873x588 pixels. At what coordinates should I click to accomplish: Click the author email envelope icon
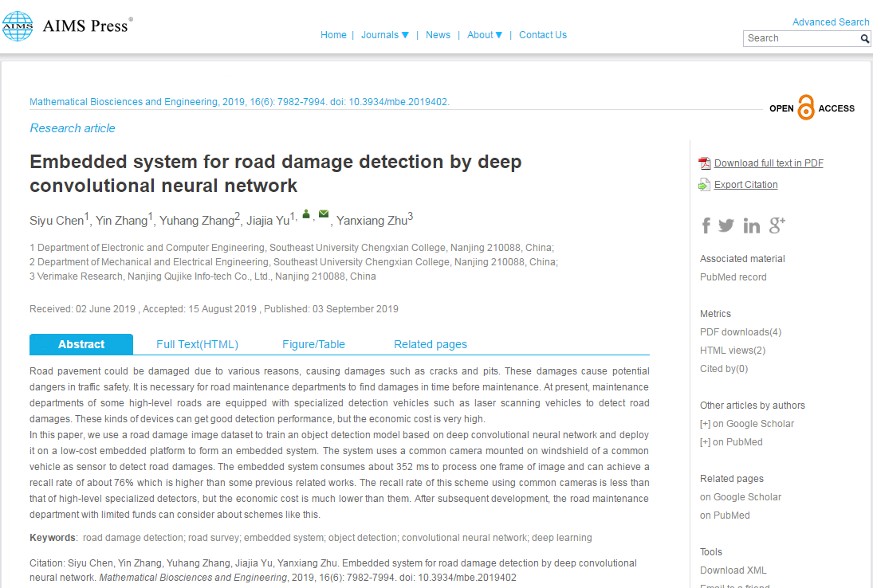point(324,214)
